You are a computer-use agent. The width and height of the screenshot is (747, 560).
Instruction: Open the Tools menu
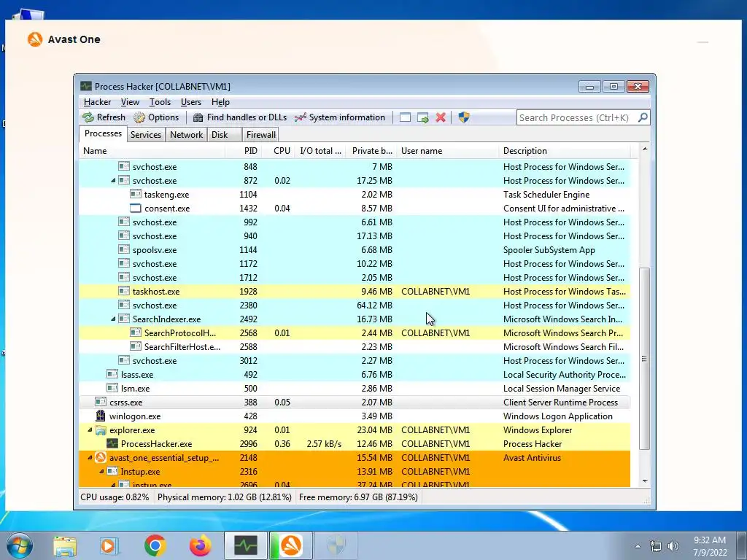pos(160,102)
